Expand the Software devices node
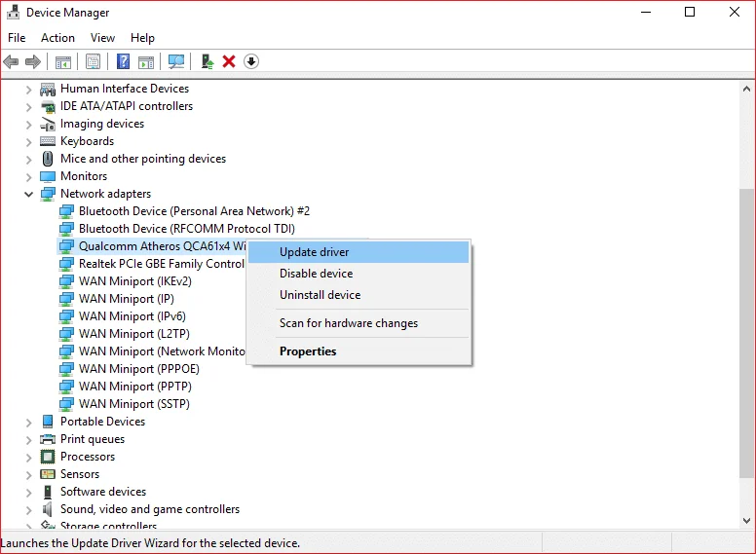The image size is (756, 554). click(29, 493)
